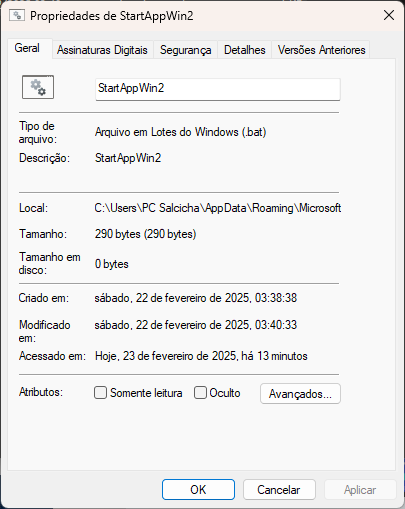Viewport: 405px width, 509px height.
Task: Click the Local path text
Action: 218,208
